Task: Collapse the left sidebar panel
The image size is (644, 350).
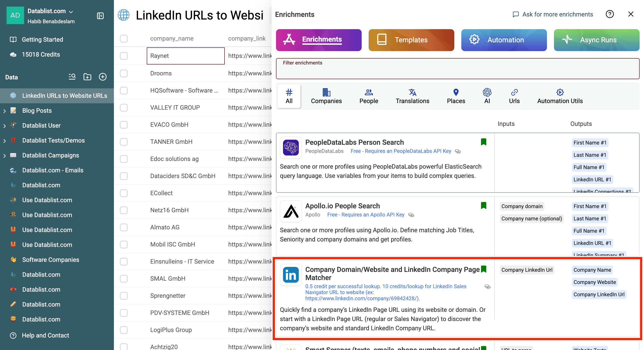Action: coord(100,16)
